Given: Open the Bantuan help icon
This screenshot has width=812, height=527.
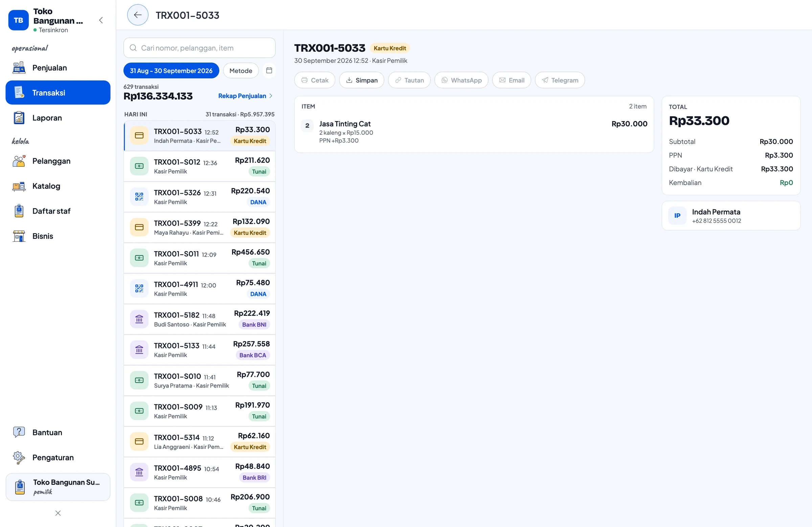Looking at the screenshot, I should tap(19, 432).
